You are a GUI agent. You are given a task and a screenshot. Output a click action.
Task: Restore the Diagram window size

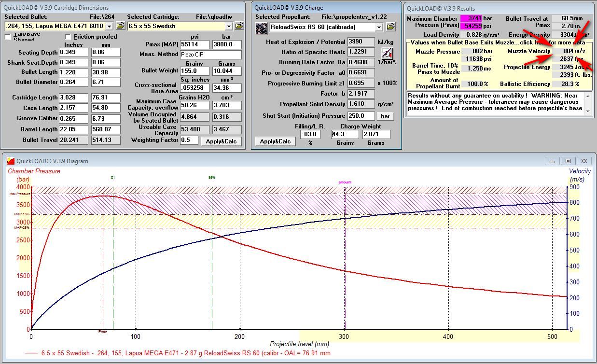coord(568,161)
